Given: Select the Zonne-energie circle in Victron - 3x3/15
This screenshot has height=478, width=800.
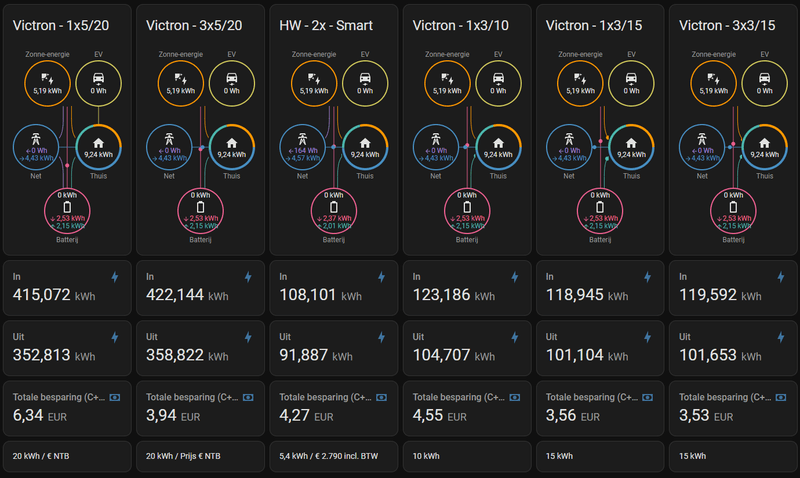Looking at the screenshot, I should coord(715,81).
